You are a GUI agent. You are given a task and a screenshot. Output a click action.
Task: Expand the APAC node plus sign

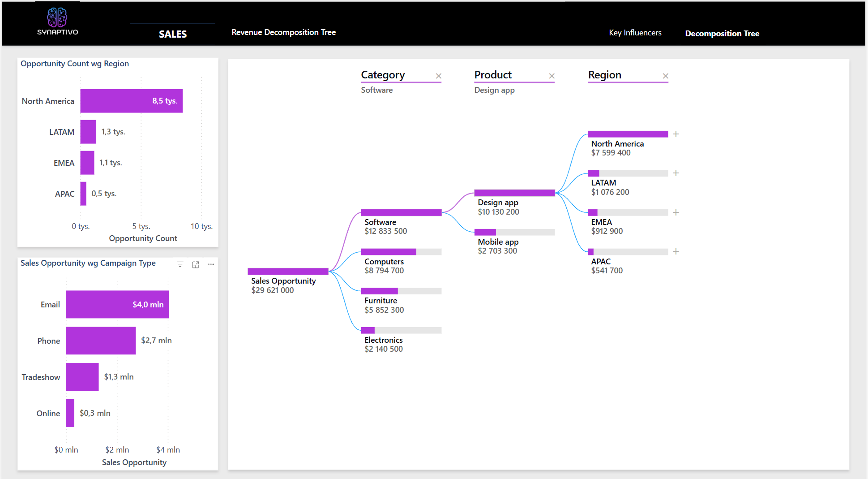pos(676,251)
